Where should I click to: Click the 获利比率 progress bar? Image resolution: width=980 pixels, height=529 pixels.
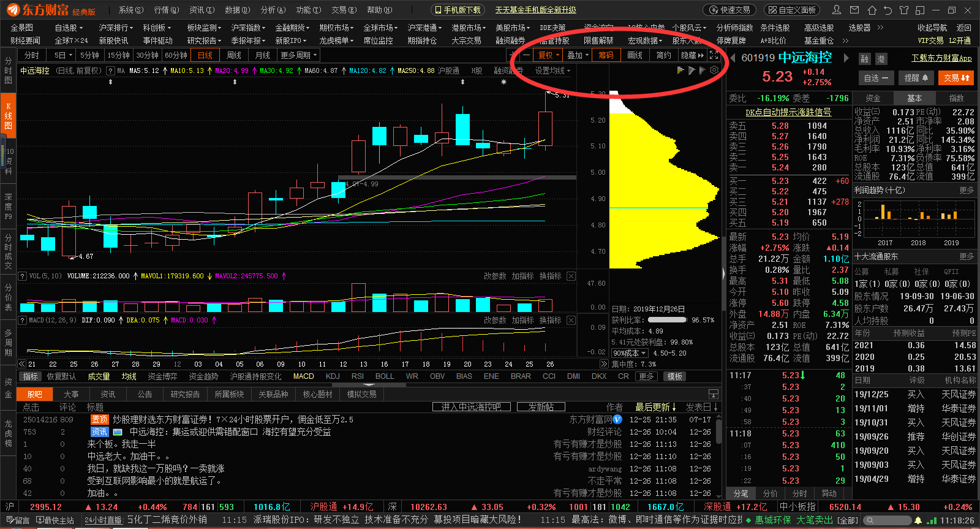coord(667,320)
